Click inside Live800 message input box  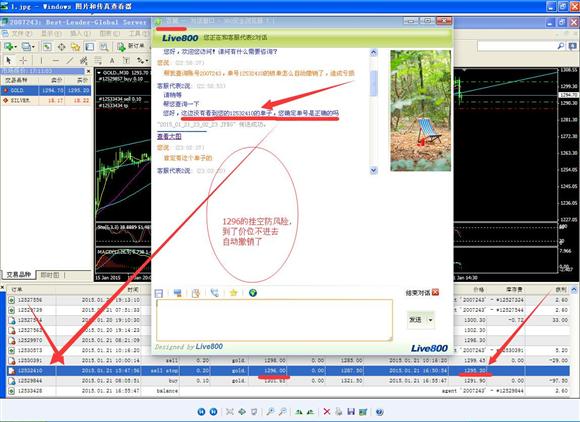pos(274,320)
